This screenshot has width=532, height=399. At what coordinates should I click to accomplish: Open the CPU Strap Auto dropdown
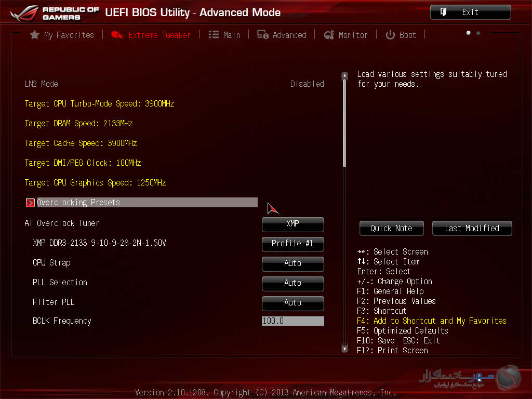pyautogui.click(x=292, y=263)
